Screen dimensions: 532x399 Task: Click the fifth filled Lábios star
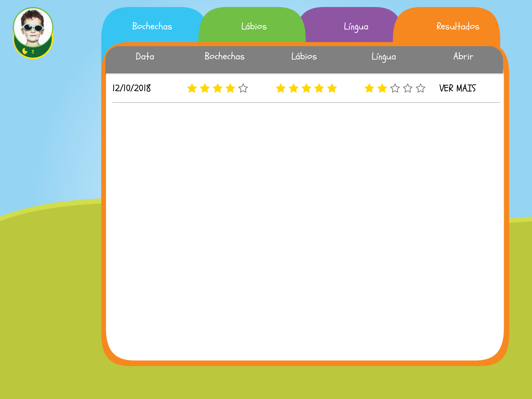[332, 88]
